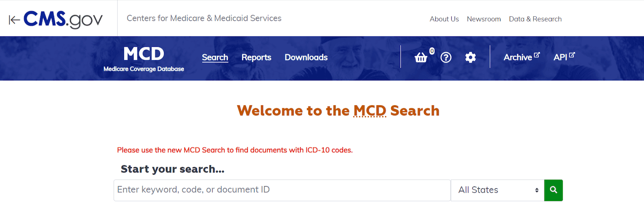644x217 pixels.
Task: Open the Data & Research link
Action: coord(535,19)
